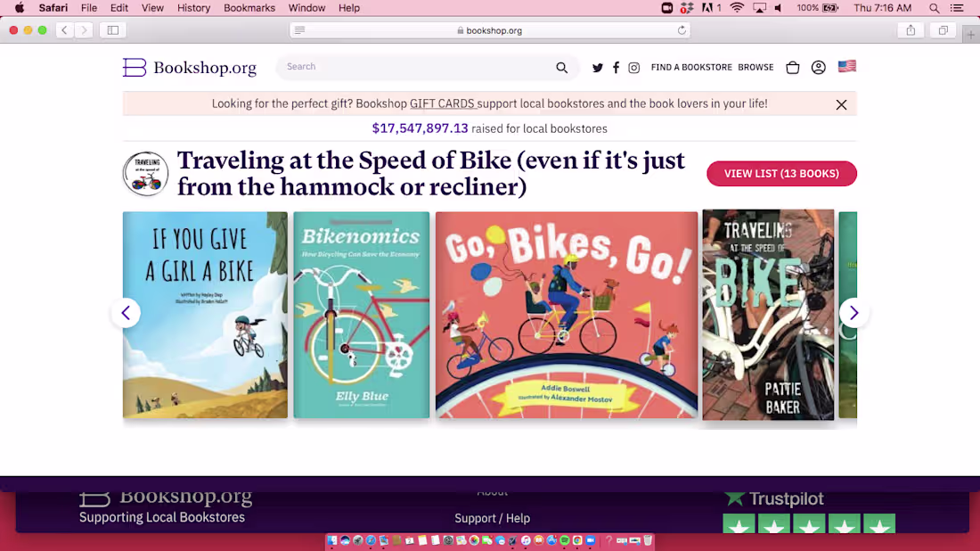This screenshot has width=980, height=551.
Task: Show Safari tab overview
Action: point(943,30)
